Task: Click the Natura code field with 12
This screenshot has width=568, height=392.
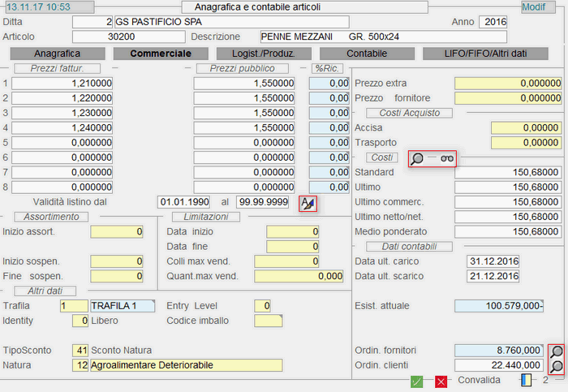Action: pos(80,365)
